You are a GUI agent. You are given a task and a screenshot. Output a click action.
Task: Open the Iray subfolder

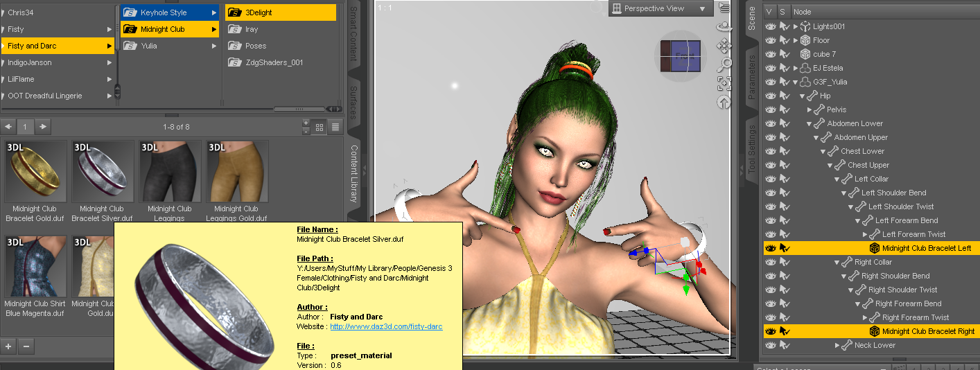coord(281,29)
